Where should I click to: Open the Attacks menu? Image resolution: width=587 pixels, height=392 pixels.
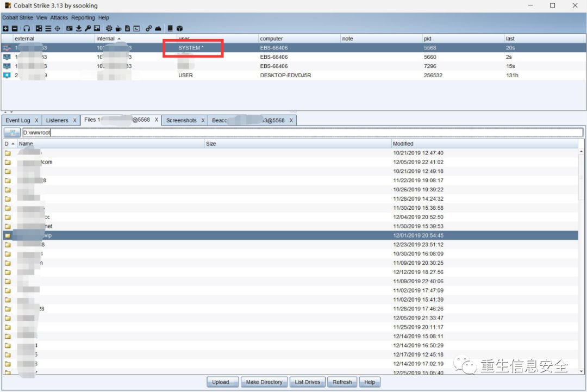(x=59, y=17)
